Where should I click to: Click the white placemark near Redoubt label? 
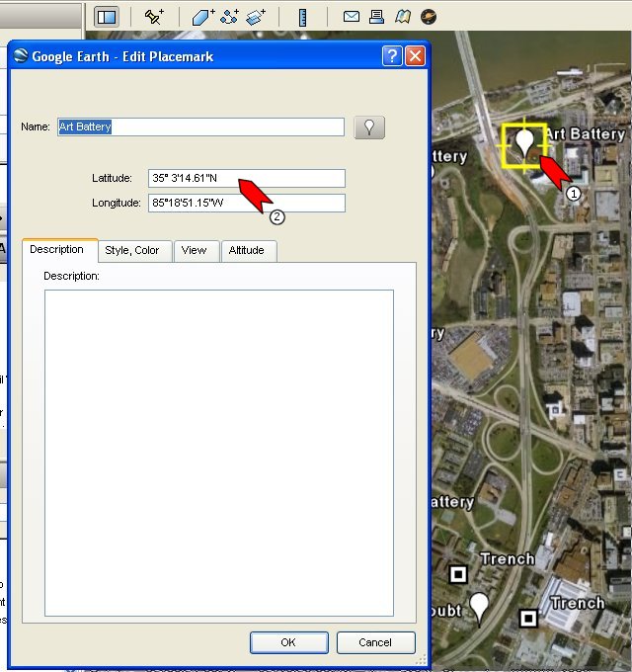[x=480, y=606]
